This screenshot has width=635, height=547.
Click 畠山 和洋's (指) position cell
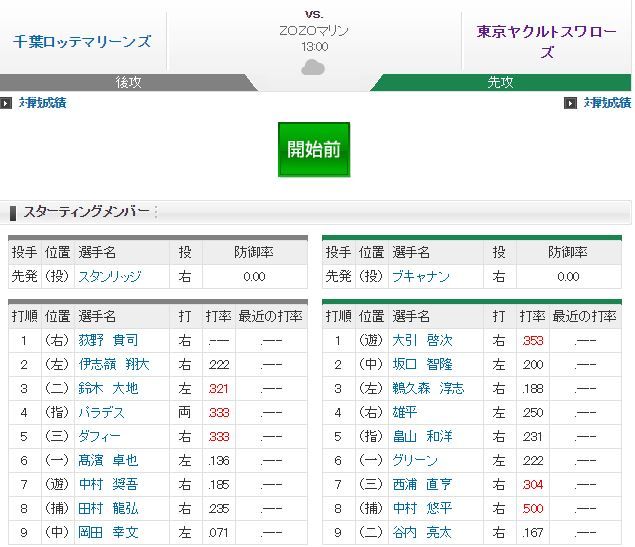point(371,436)
